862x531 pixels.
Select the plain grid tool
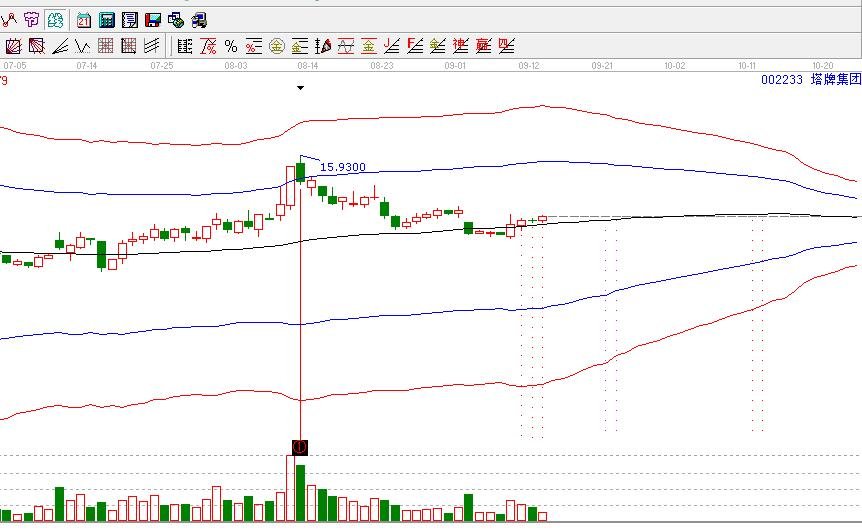[106, 46]
